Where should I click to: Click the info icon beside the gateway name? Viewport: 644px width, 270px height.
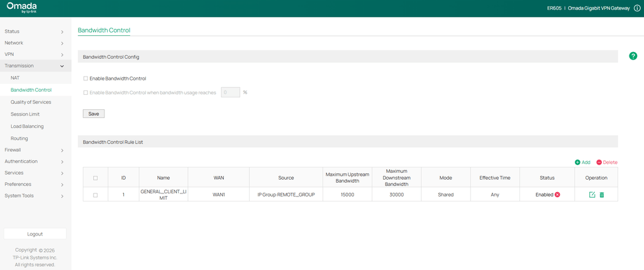click(637, 8)
